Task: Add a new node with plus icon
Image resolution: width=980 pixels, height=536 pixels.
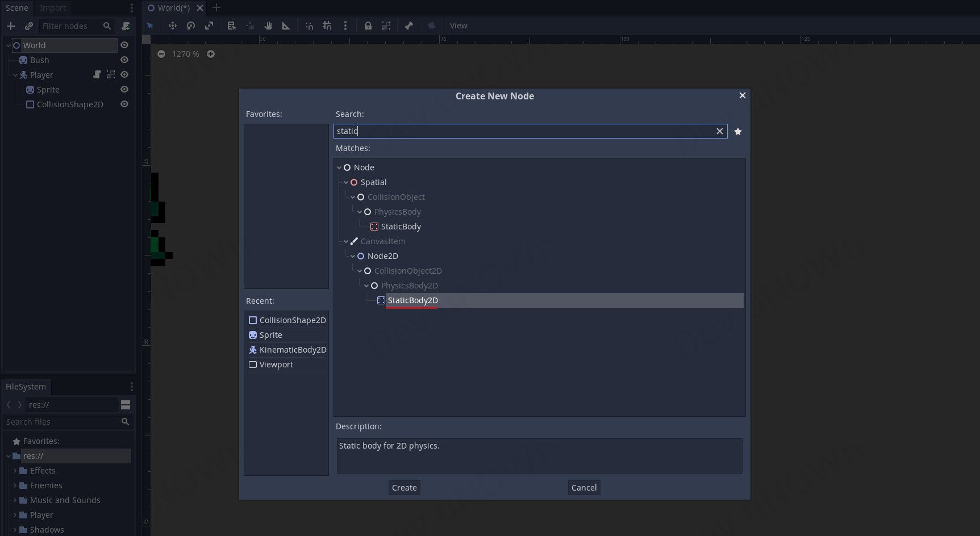Action: click(x=11, y=26)
